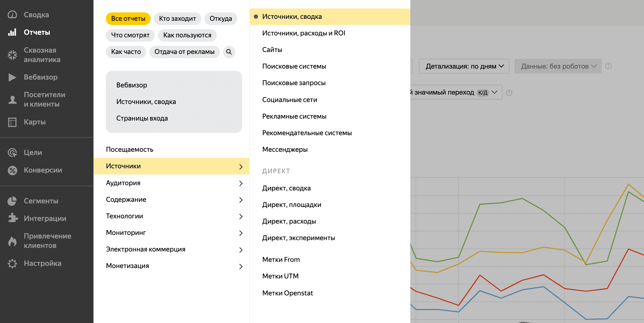Click the Вебвизор play icon

12,77
